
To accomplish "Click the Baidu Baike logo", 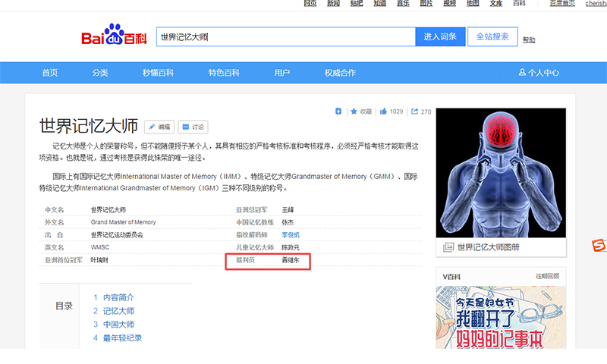I will (x=114, y=37).
